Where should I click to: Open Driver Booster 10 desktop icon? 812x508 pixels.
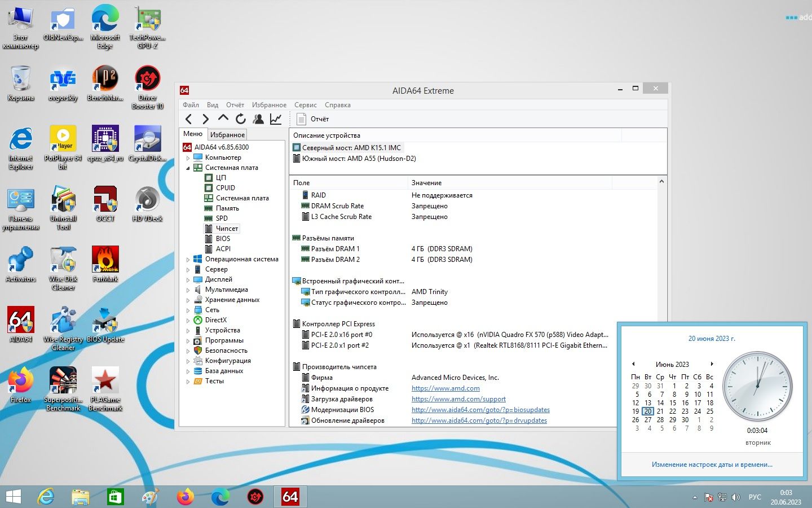pyautogui.click(x=148, y=86)
